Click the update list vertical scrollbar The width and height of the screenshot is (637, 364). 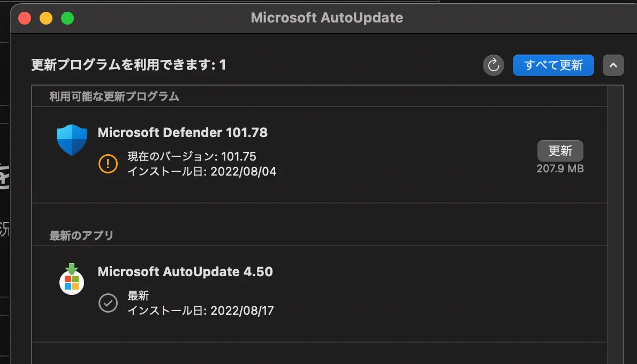616,214
